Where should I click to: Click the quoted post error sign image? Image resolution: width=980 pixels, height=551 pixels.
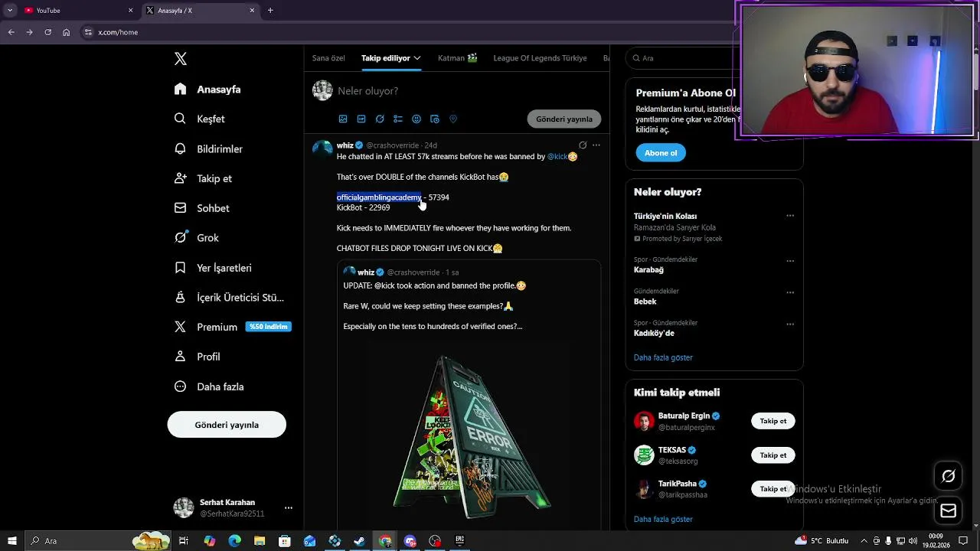[x=471, y=433]
